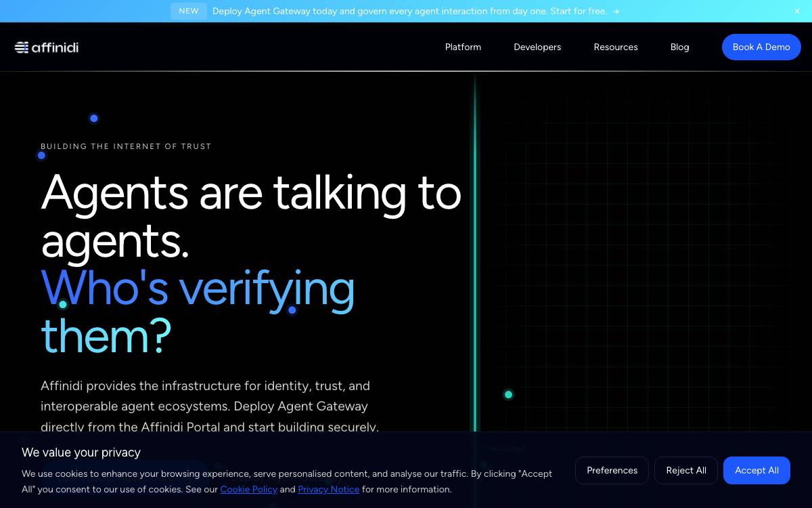
Task: Go to the Blog page
Action: 679,47
